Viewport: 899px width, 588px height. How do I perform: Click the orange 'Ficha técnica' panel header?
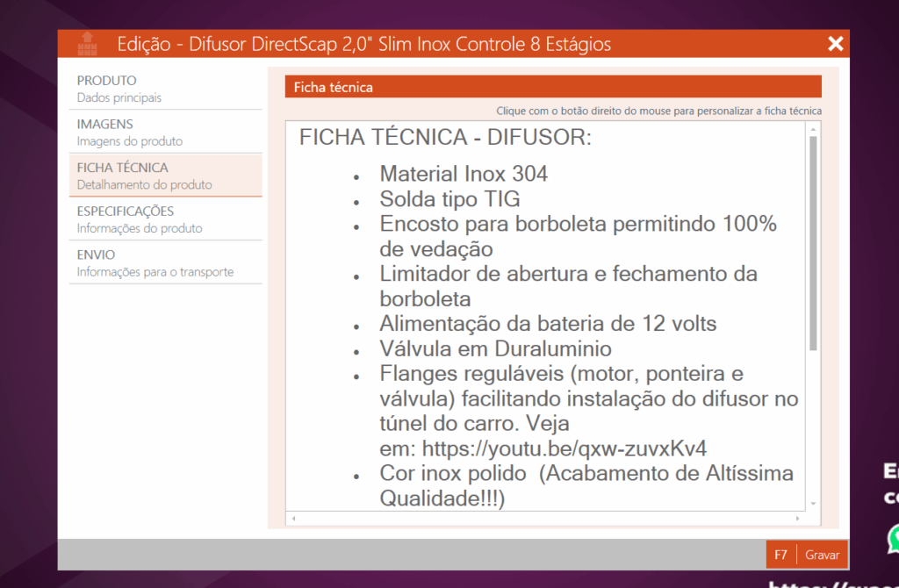[552, 87]
